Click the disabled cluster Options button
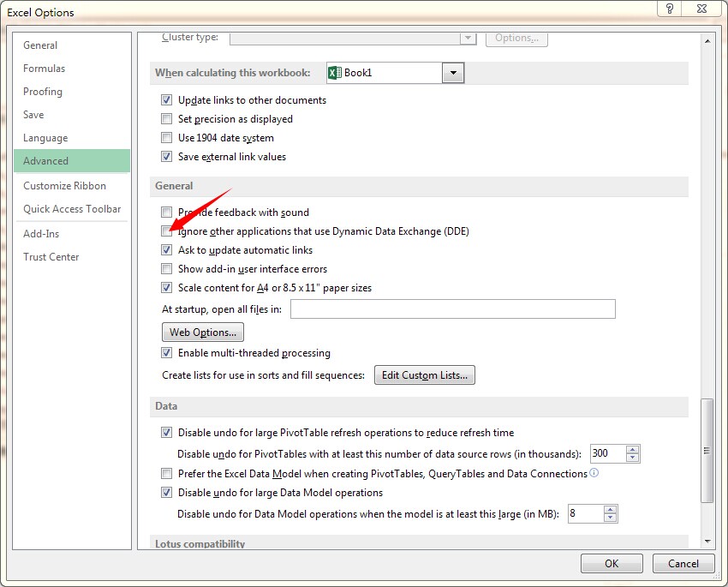 click(516, 38)
